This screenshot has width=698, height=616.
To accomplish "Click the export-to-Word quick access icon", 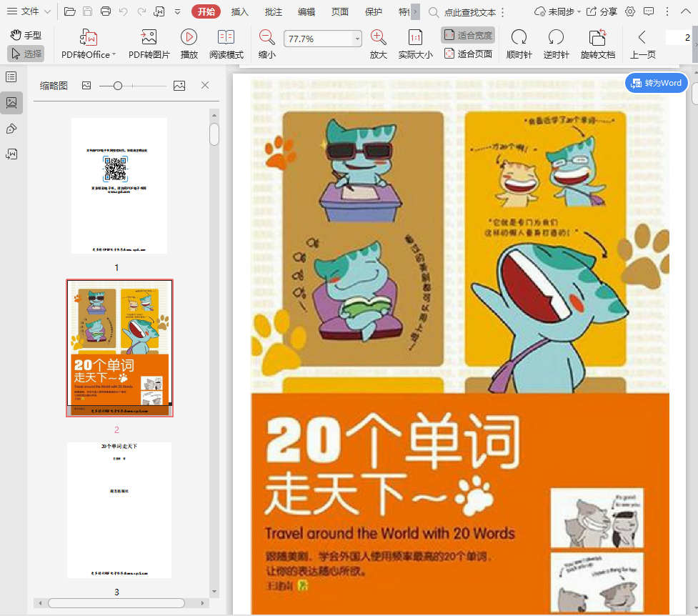I will [159, 11].
